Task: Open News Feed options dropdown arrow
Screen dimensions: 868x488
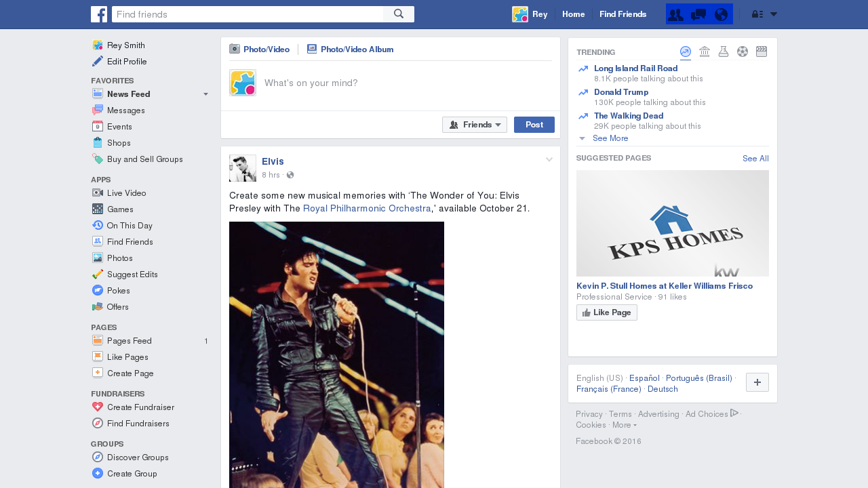Action: point(205,94)
